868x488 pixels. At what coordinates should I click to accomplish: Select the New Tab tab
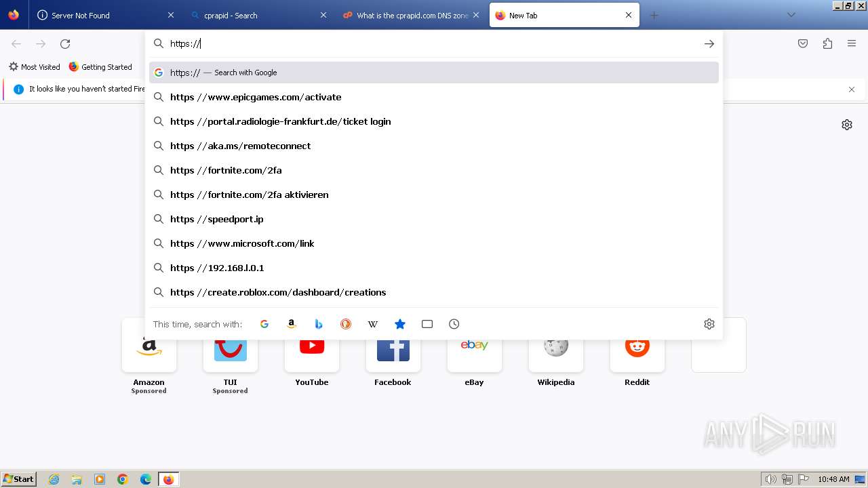(564, 15)
